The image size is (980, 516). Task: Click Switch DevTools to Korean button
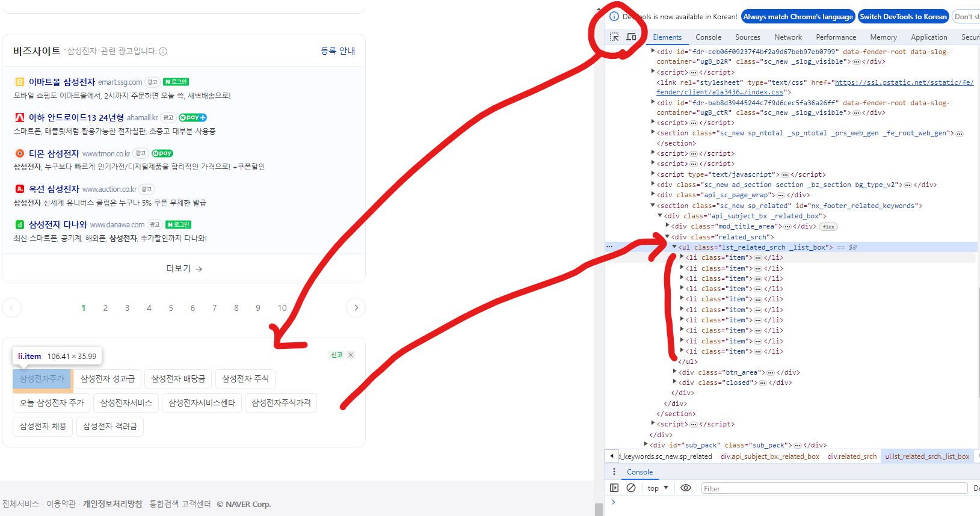pos(903,17)
